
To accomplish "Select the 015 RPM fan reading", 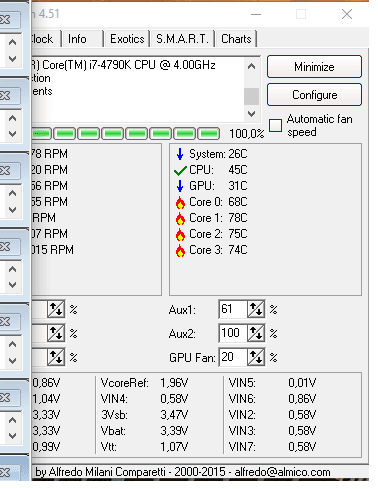I will (53, 250).
